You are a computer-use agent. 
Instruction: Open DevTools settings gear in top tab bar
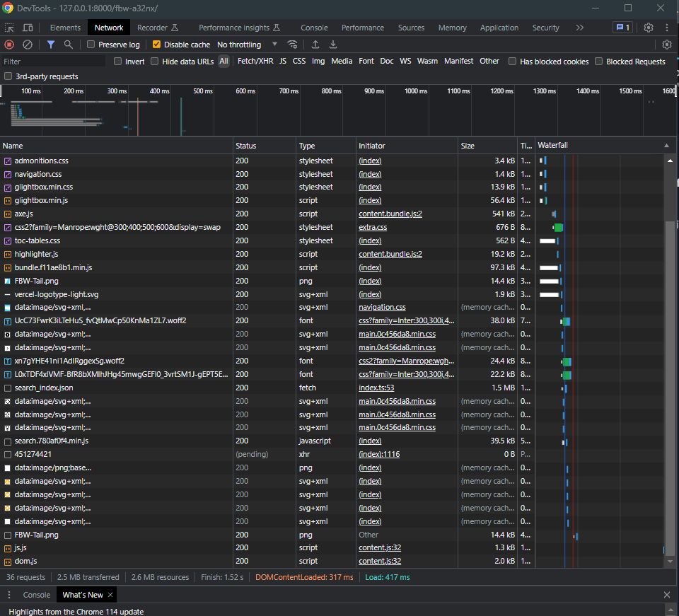click(x=649, y=28)
